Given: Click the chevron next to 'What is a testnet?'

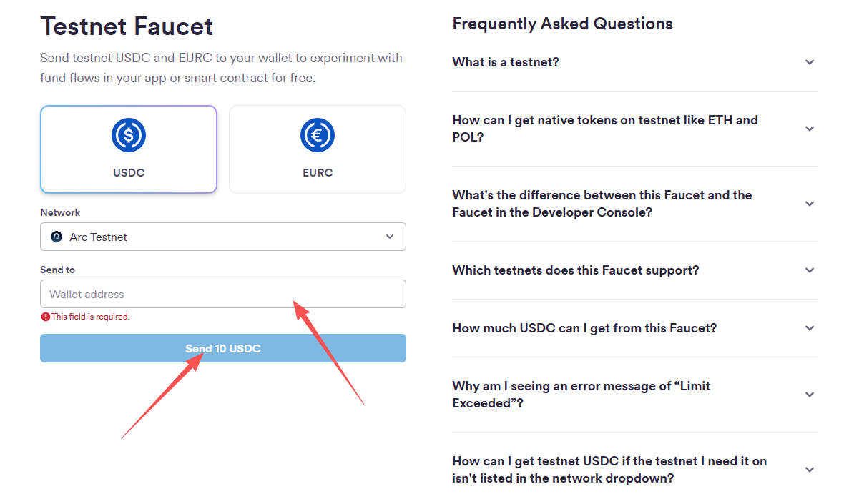Looking at the screenshot, I should click(x=809, y=62).
